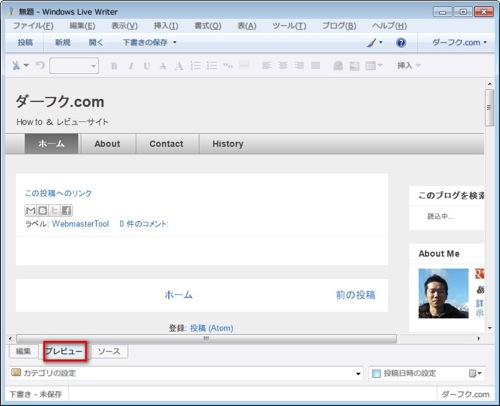Screen dimensions: 500x406
Task: Click the About navigation tab
Action: 107,144
